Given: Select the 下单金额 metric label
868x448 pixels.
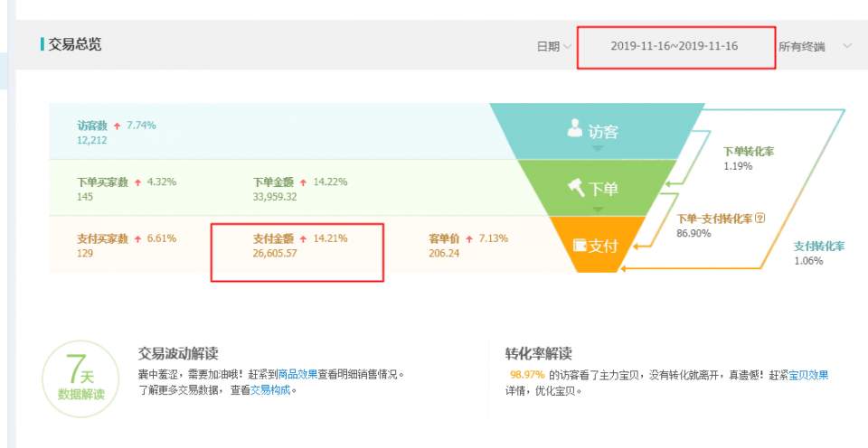Looking at the screenshot, I should click(273, 182).
